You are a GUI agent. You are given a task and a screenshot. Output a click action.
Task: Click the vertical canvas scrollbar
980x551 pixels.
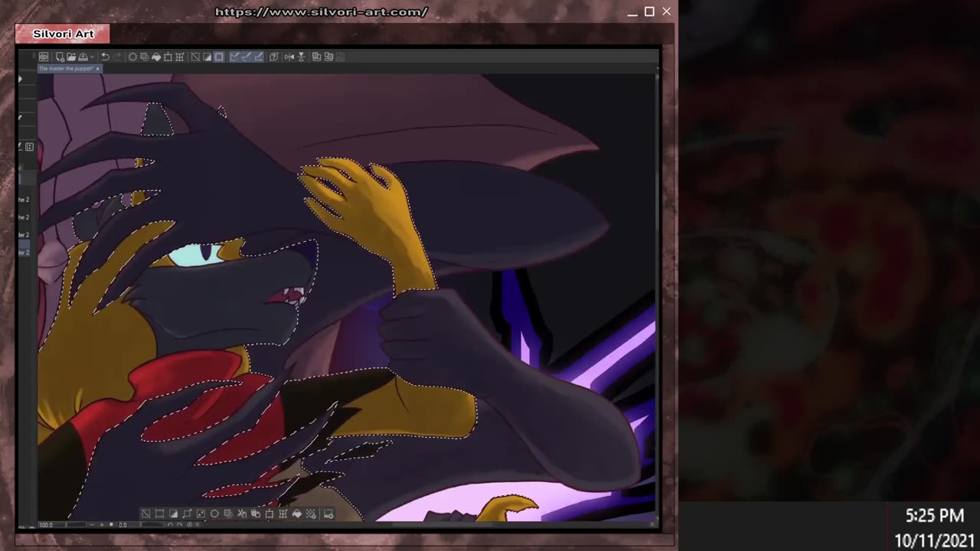click(658, 297)
